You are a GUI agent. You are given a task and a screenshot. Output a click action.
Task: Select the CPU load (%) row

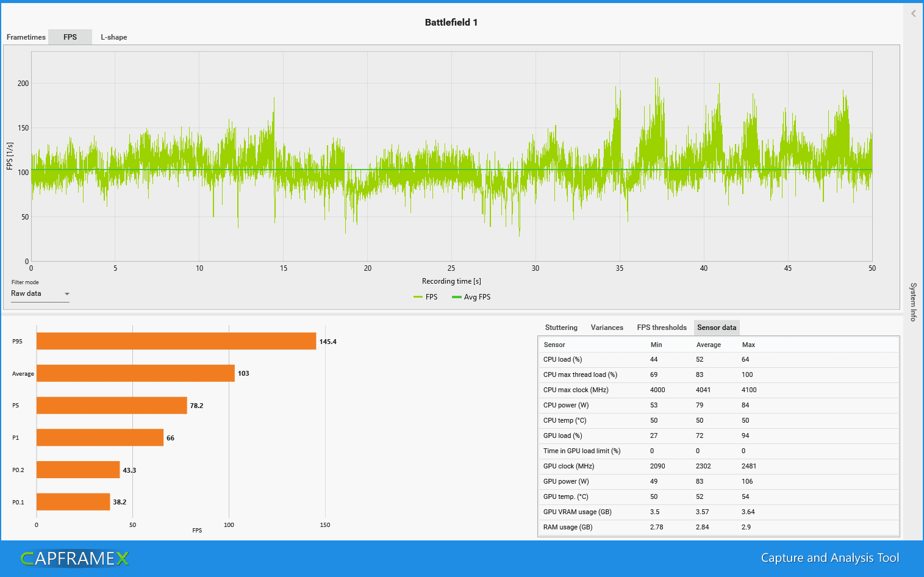(718, 360)
